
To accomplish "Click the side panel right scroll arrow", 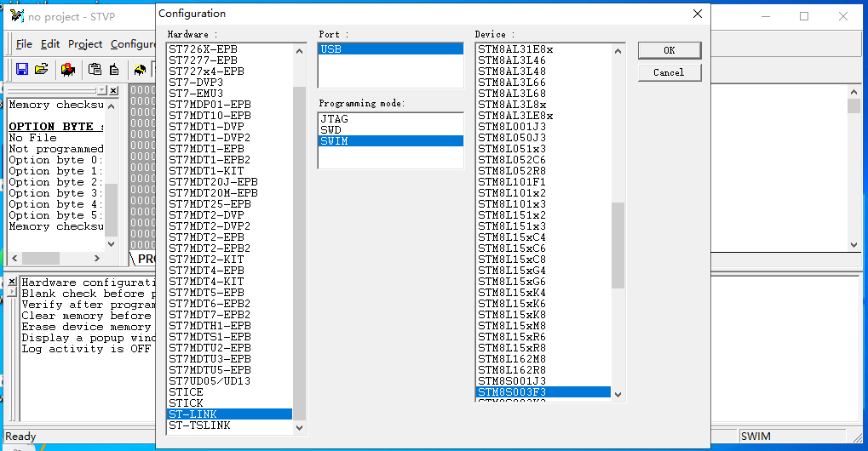I will click(x=97, y=258).
